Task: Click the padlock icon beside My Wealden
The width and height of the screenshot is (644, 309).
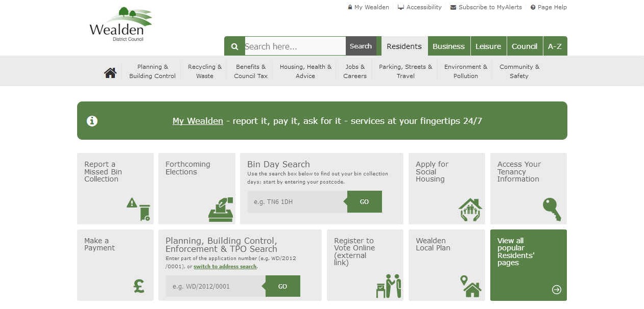Action: pyautogui.click(x=350, y=8)
